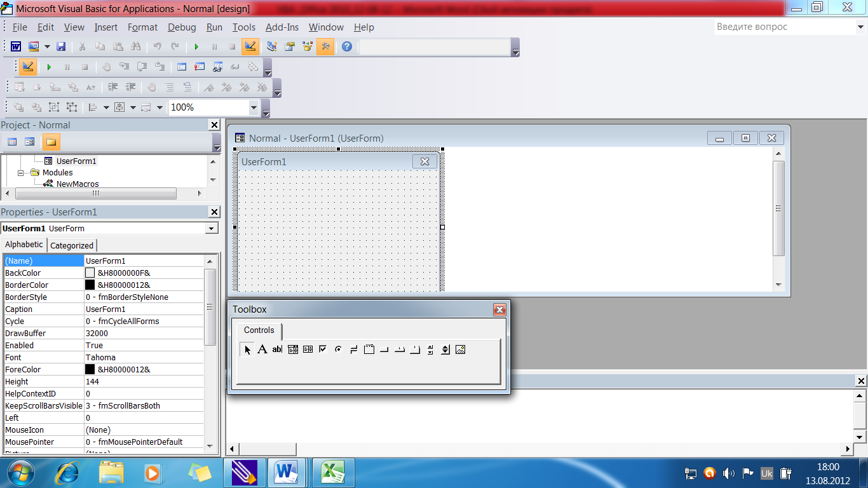The width and height of the screenshot is (868, 488).
Task: Open Insert UserForm dropdown arrow
Action: (x=47, y=46)
